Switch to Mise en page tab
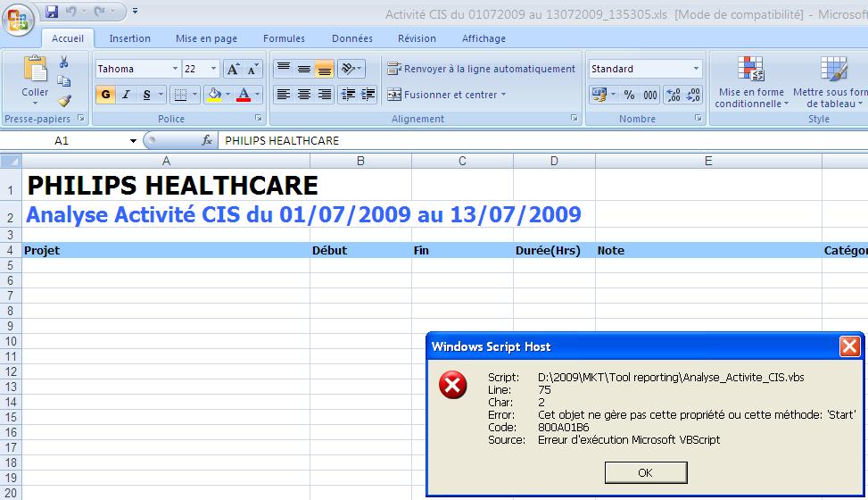 (206, 38)
